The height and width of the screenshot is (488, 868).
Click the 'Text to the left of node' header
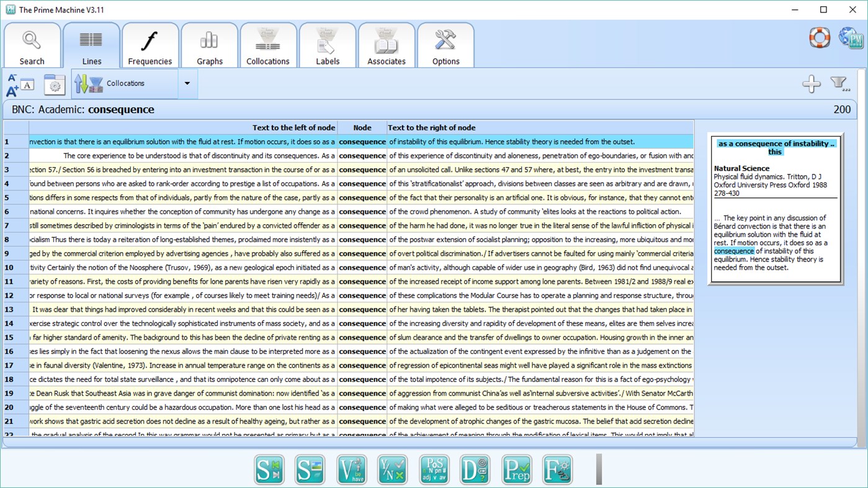[183, 127]
